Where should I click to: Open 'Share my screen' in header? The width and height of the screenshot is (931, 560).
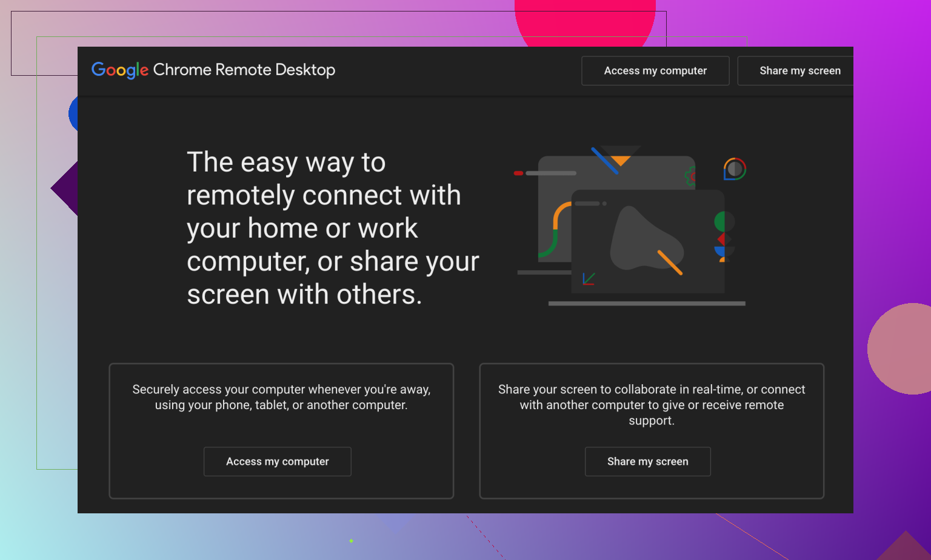point(796,71)
